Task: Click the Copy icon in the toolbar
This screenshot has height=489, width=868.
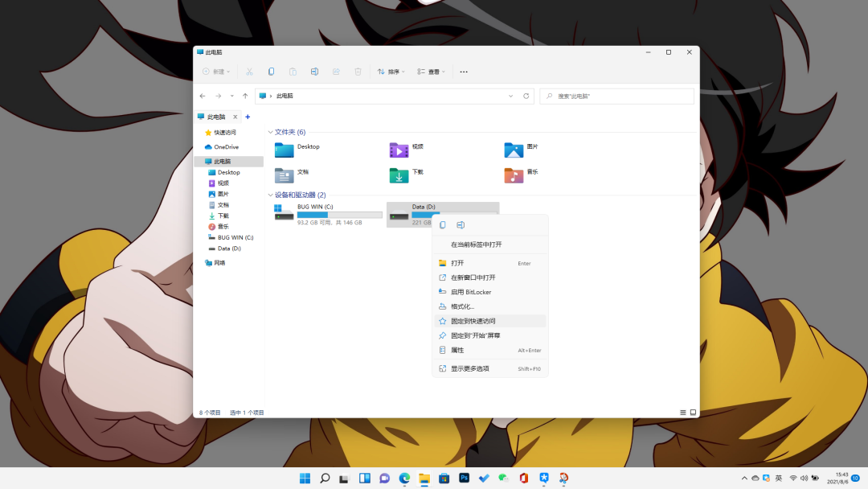Action: (x=271, y=72)
